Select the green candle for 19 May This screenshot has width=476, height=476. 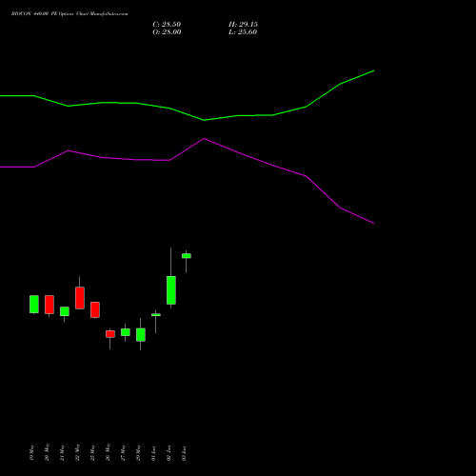pos(34,305)
